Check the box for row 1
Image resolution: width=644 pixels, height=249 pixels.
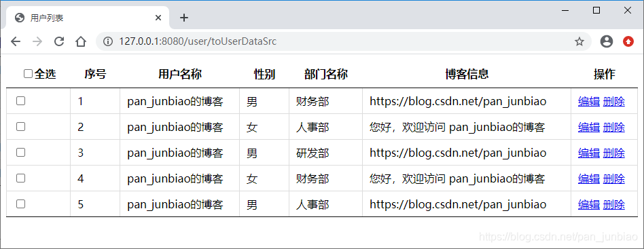click(20, 101)
